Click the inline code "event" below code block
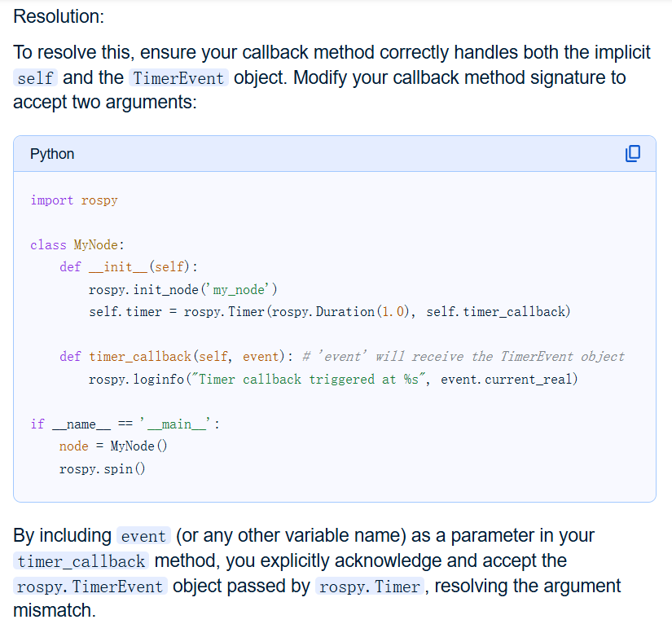672x624 pixels. tap(143, 536)
